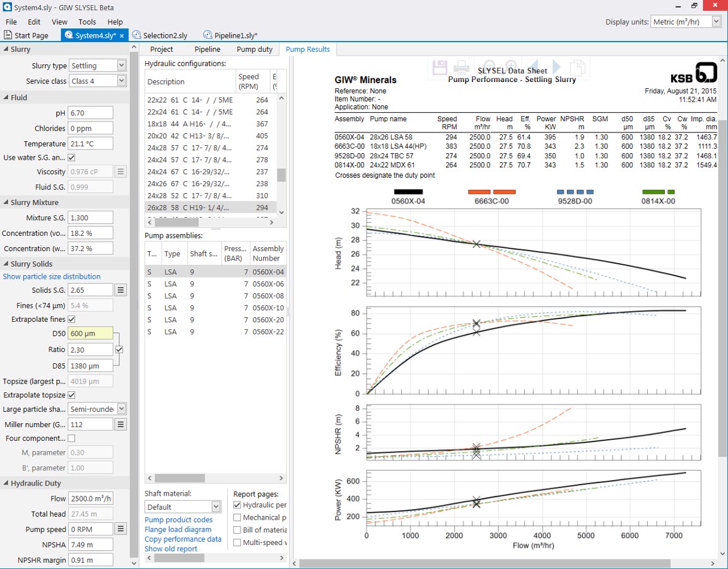Screen dimensions: 728x569
Task: Select assembly row 0560X-10
Action: point(215,308)
